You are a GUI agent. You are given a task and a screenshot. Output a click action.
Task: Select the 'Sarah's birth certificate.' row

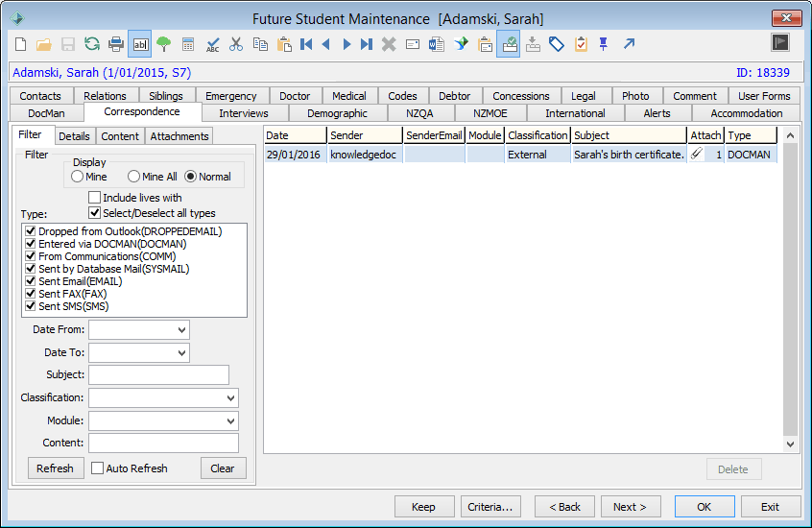pos(521,155)
